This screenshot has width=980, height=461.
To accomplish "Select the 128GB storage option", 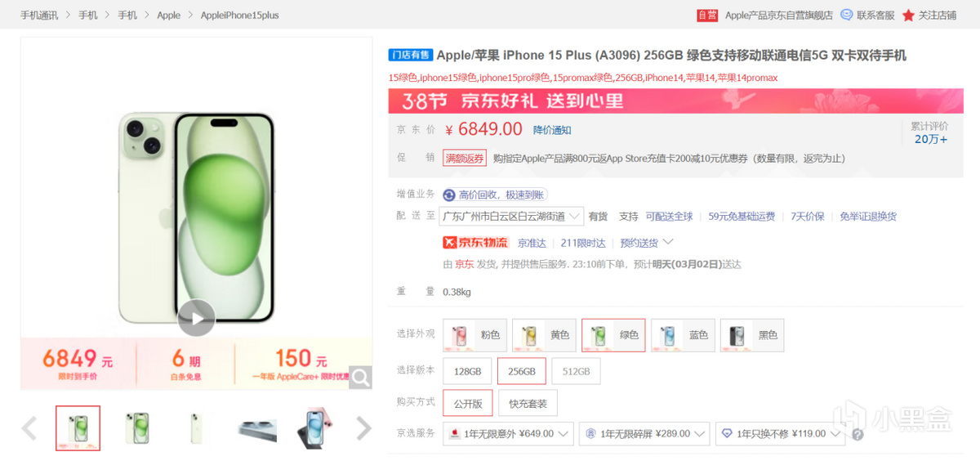I will click(x=467, y=371).
